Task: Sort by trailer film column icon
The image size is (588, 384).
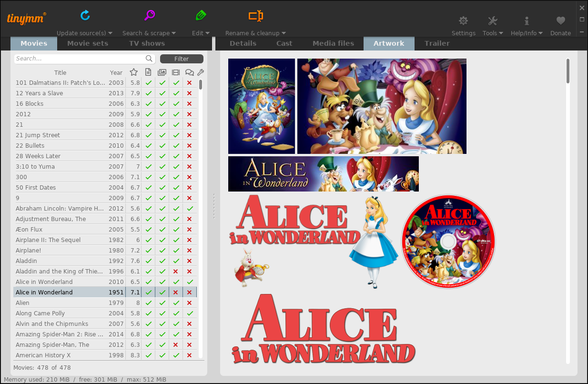Action: pos(176,72)
